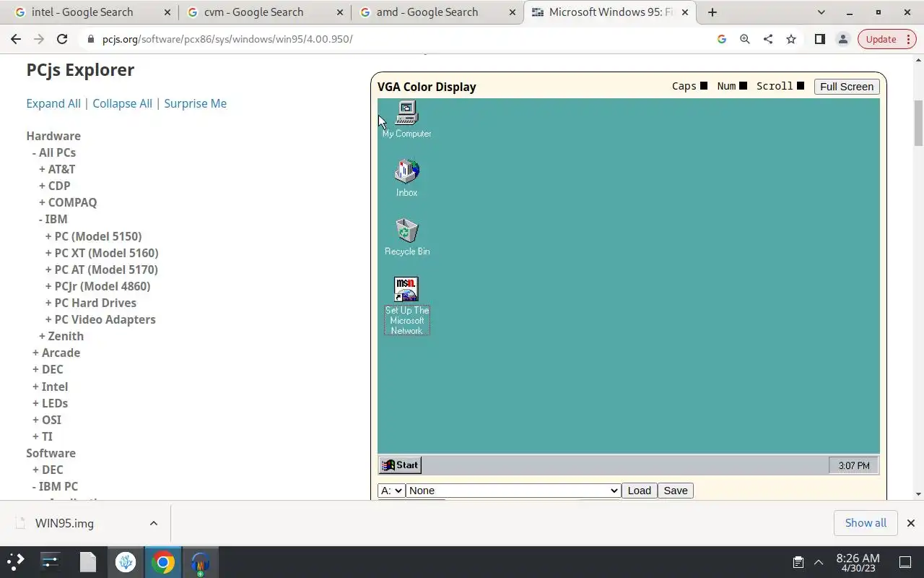Click the 3:07 PM taskbar clock
Screen dimensions: 924x578
click(x=854, y=465)
